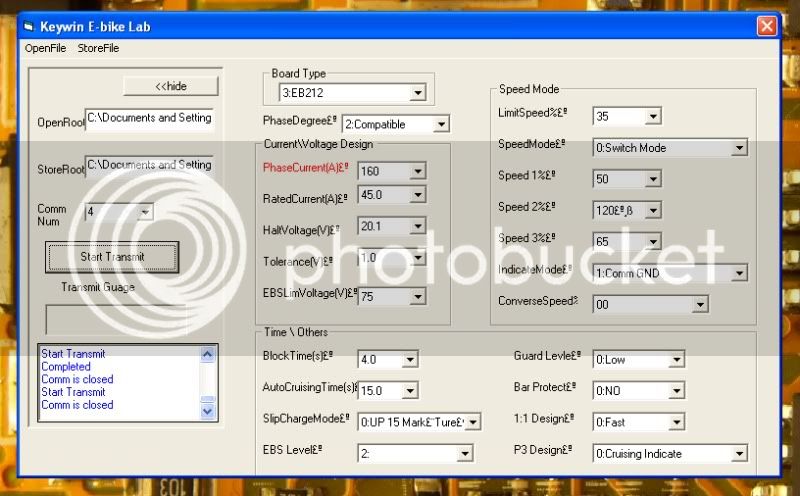The height and width of the screenshot is (496, 800).
Task: Open the Speed 2% dropdown
Action: coord(653,210)
